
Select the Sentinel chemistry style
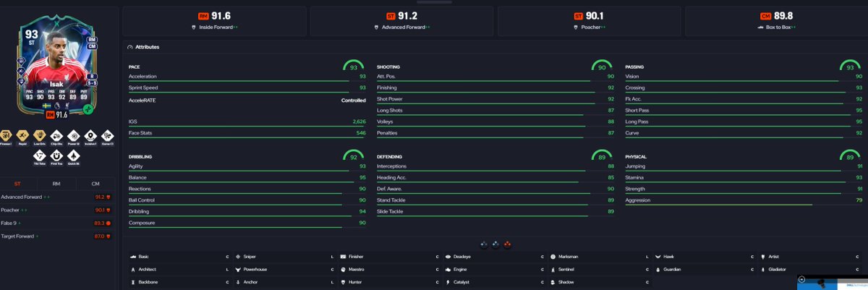(x=600, y=269)
